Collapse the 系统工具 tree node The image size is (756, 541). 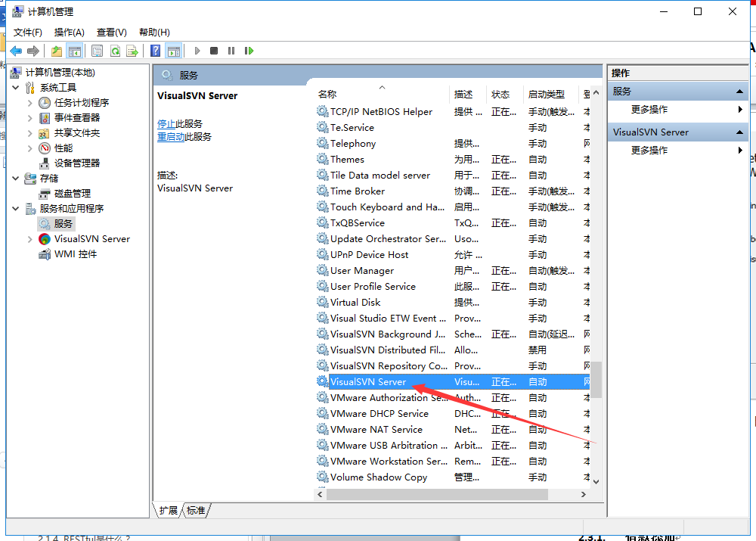pos(15,87)
